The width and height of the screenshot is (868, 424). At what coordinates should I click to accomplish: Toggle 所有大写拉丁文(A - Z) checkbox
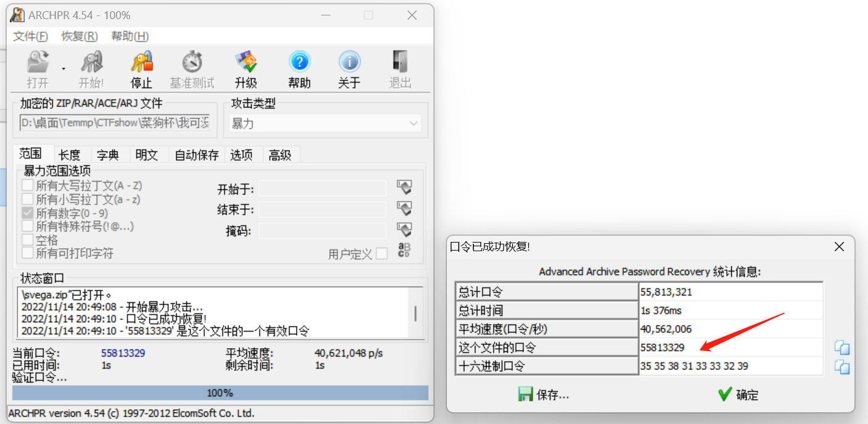(x=27, y=185)
